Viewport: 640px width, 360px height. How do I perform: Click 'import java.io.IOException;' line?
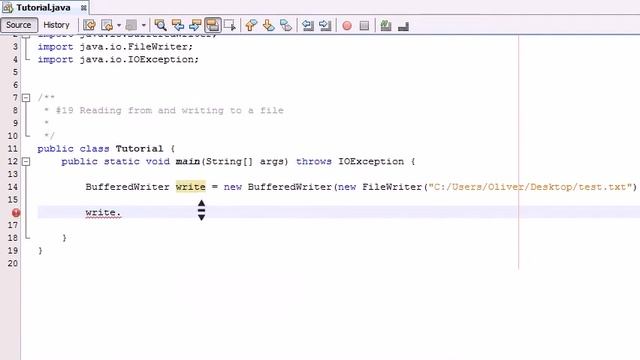(x=118, y=60)
